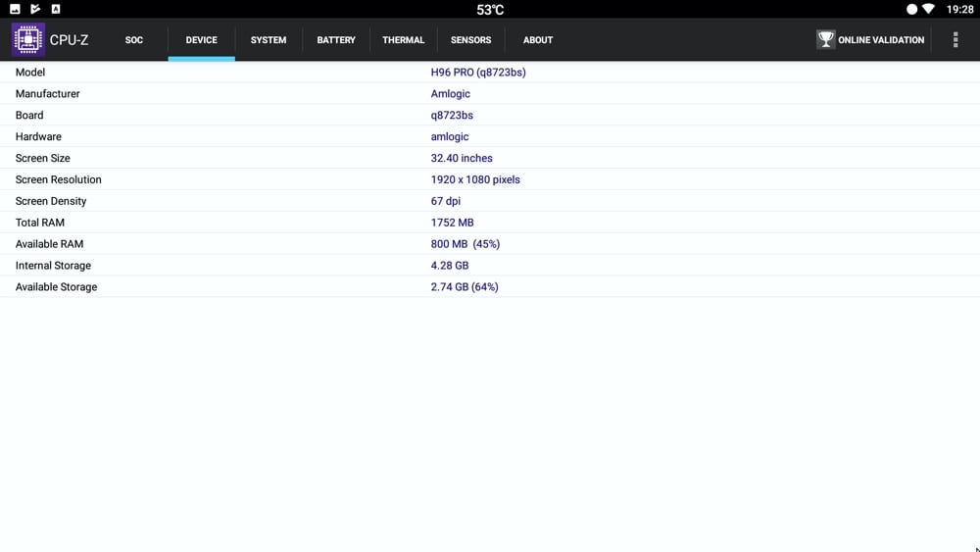This screenshot has height=552, width=980.
Task: Open the ABOUT tab
Action: (538, 40)
